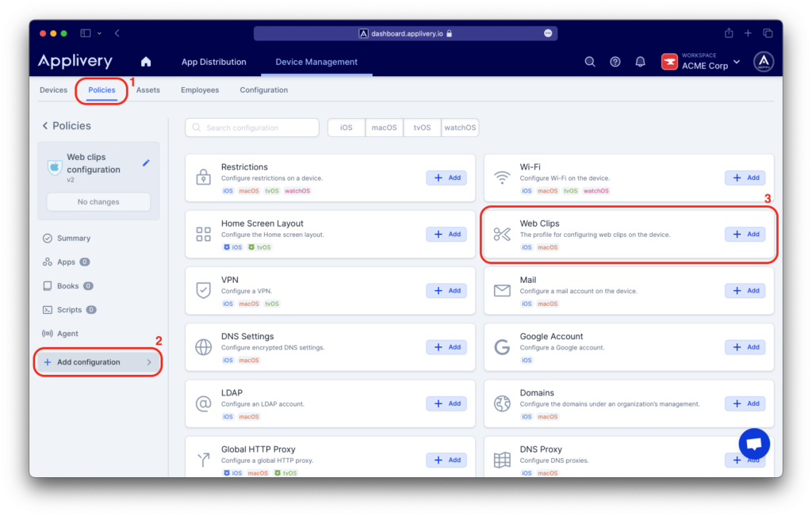Switch to the Configuration tab

pyautogui.click(x=263, y=90)
